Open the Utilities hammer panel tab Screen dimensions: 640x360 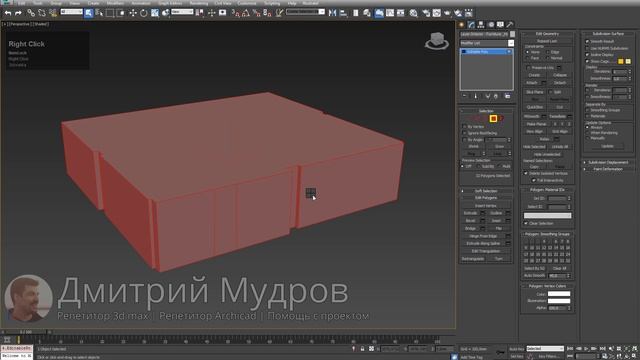point(510,24)
